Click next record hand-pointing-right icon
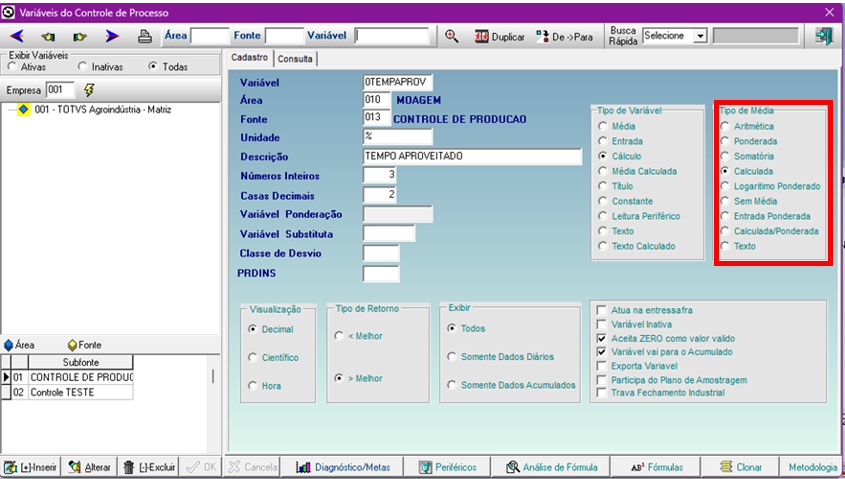 tap(80, 37)
